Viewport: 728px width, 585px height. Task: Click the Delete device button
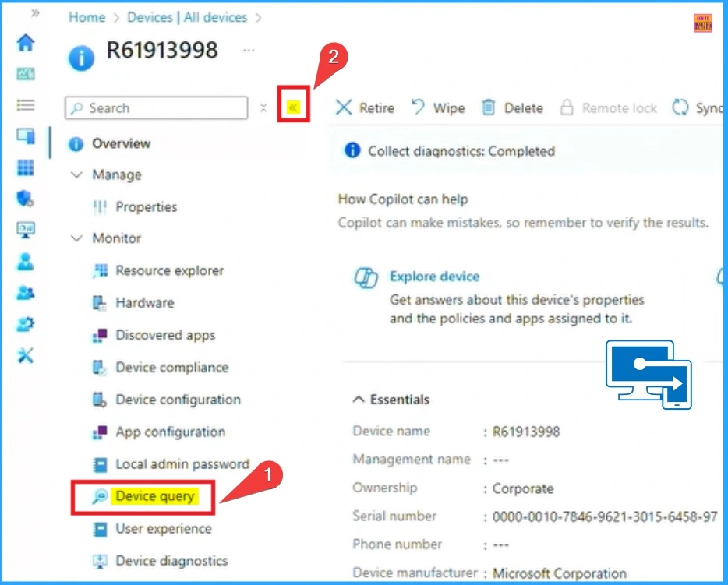click(512, 108)
